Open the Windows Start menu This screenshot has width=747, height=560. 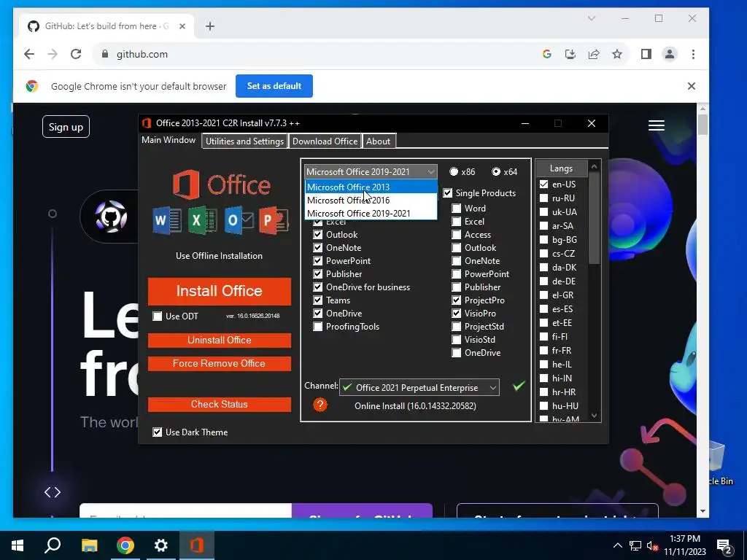click(18, 545)
